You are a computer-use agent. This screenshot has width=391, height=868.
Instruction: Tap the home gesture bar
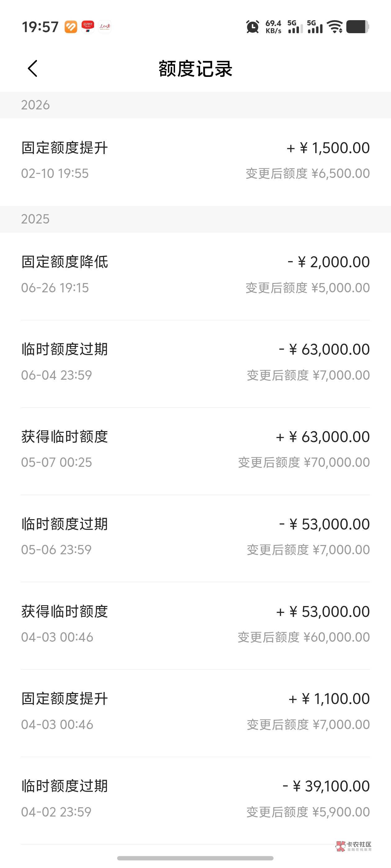click(x=195, y=858)
